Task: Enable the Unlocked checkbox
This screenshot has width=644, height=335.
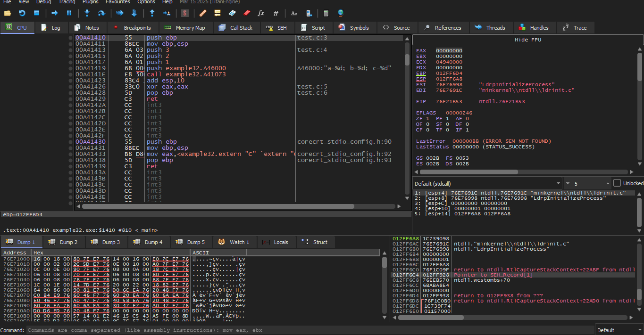Action: (617, 183)
